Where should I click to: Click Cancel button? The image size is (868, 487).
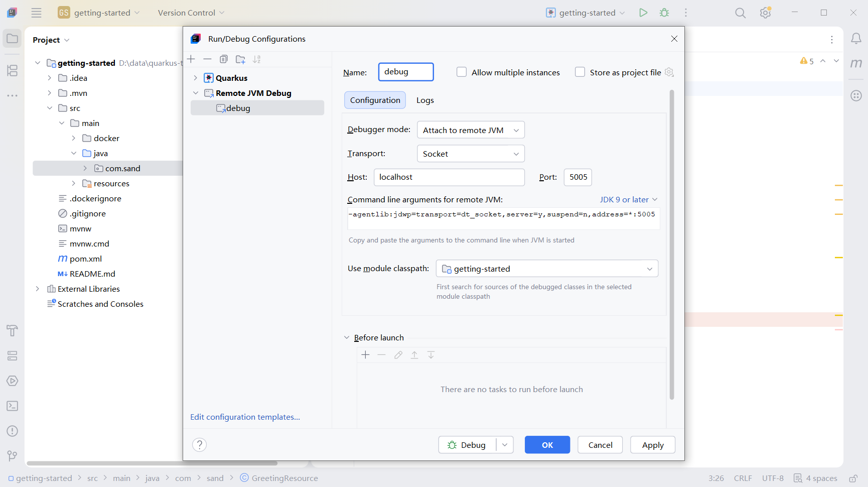(x=600, y=445)
